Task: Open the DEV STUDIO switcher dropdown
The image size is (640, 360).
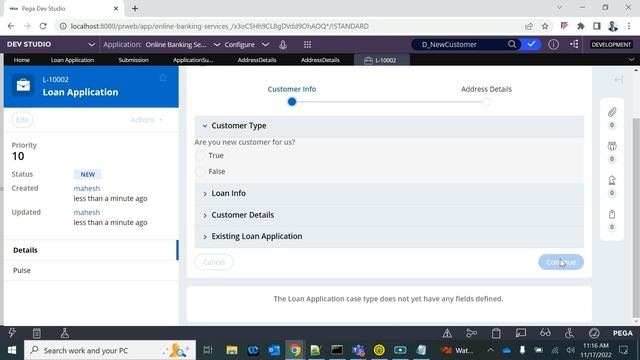Action: pyautogui.click(x=91, y=44)
